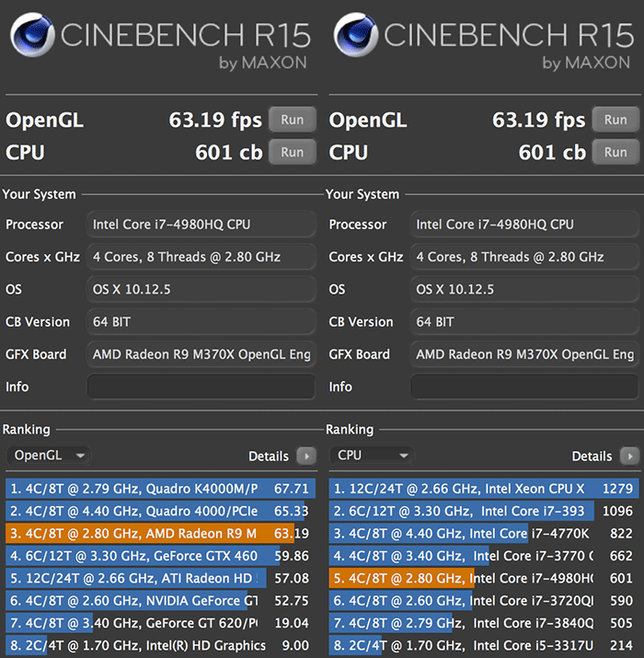Viewport: 644px width, 658px height.
Task: Select Intel Core i7-3720QM row 590
Action: [x=484, y=601]
